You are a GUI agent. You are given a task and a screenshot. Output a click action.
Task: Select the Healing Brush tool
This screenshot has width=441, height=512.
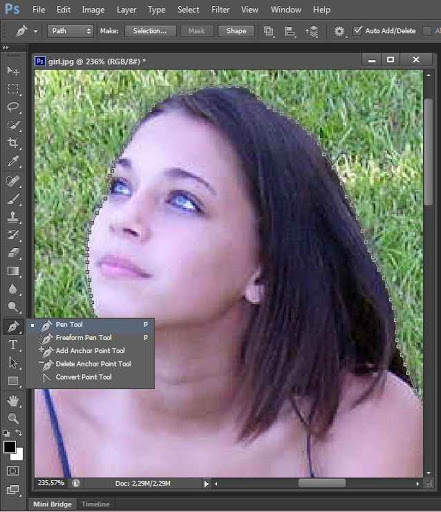click(x=13, y=181)
